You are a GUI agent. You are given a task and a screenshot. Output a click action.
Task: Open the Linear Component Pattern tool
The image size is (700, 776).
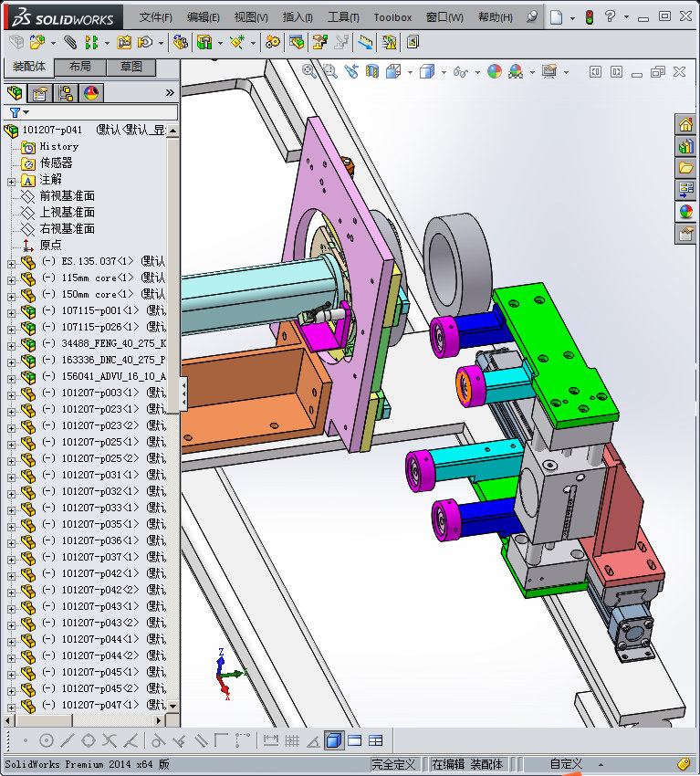[x=91, y=43]
